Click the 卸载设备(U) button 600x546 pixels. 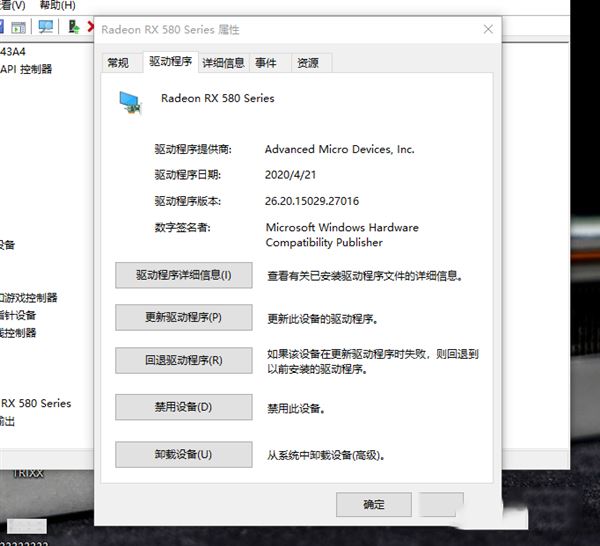184,454
